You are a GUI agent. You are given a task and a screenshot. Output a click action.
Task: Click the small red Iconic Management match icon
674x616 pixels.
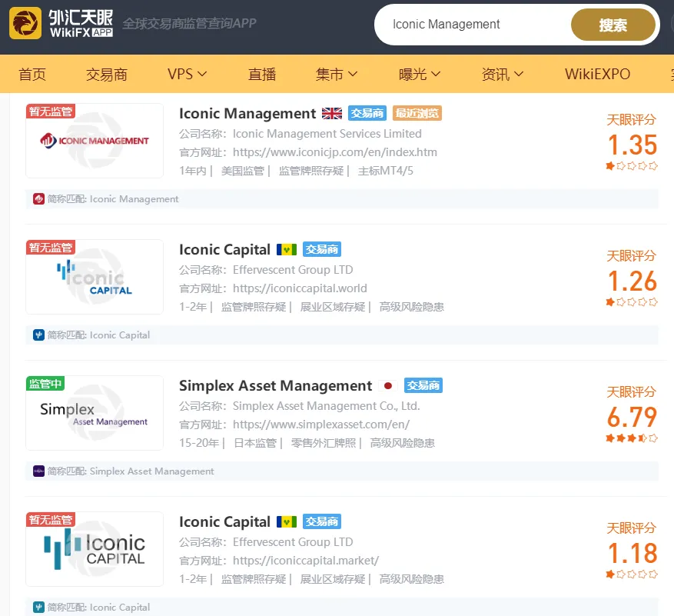(38, 198)
